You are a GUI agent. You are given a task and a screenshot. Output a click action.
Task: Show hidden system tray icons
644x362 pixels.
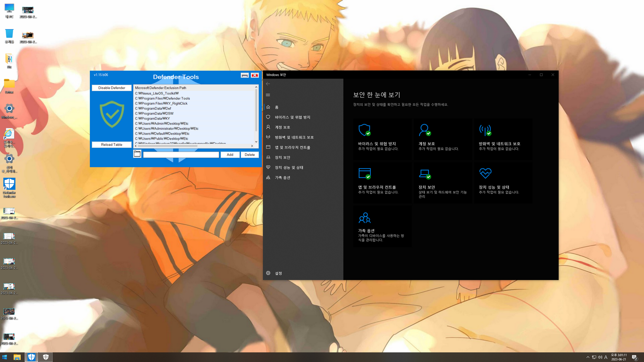[588, 357]
